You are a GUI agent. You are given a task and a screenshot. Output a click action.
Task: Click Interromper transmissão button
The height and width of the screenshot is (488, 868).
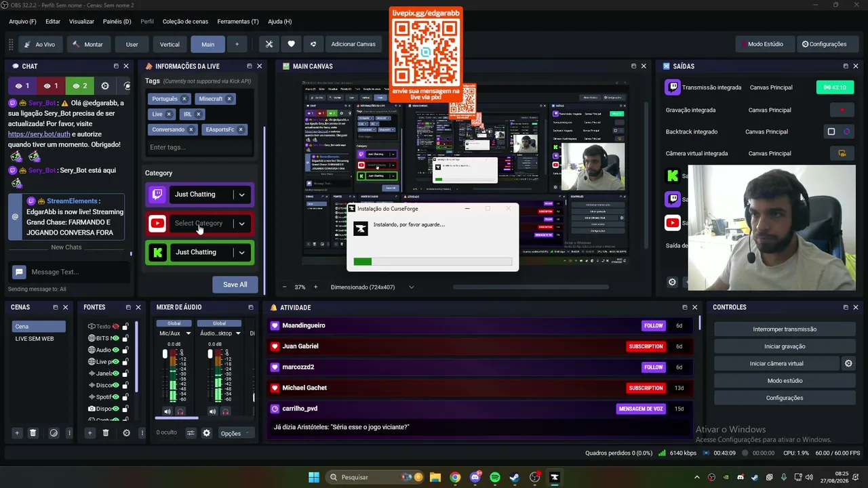tap(785, 329)
